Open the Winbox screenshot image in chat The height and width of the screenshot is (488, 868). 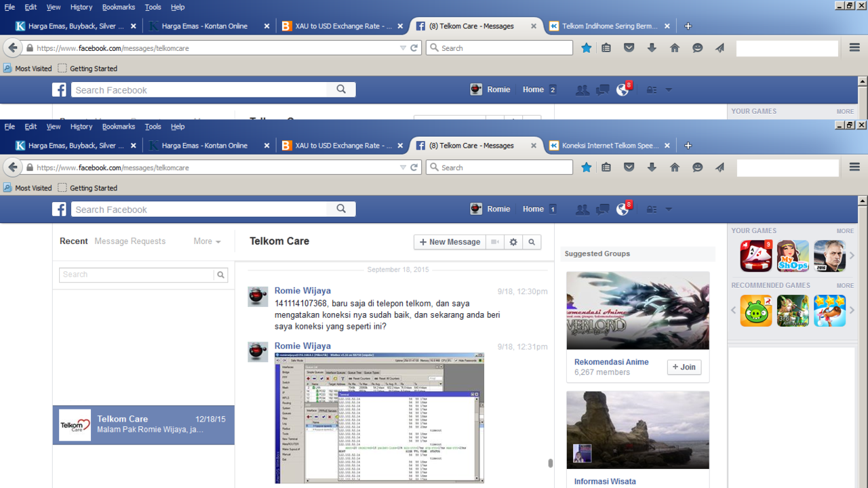379,418
